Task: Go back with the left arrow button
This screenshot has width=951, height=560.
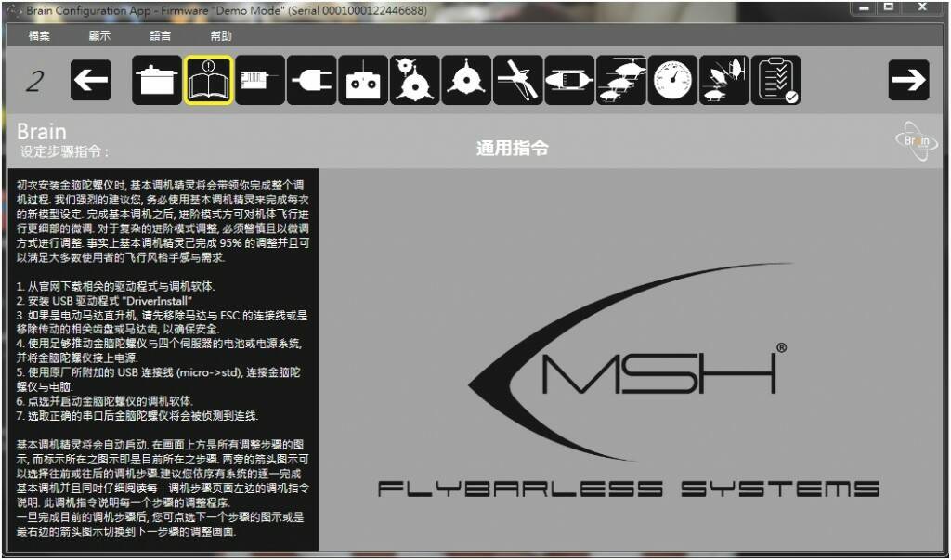Action: [91, 80]
